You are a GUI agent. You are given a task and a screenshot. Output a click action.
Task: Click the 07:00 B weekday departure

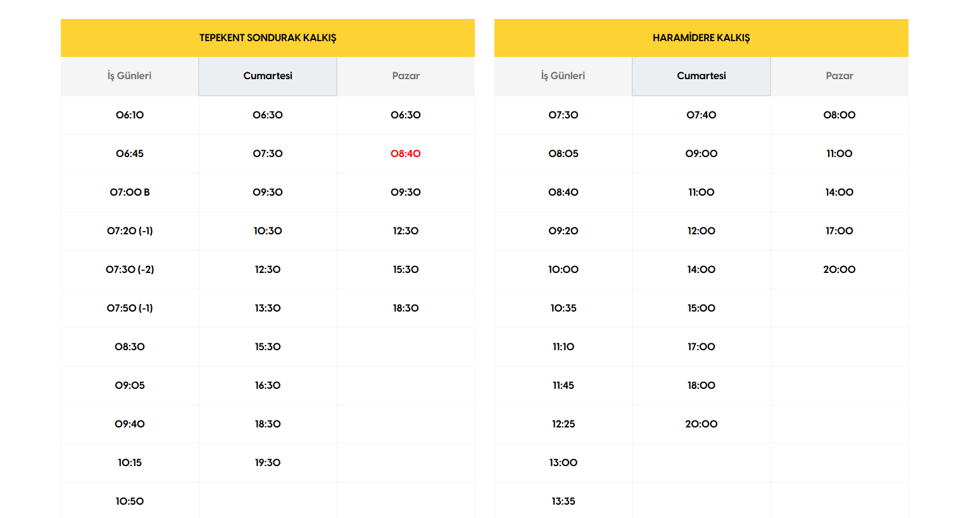click(130, 193)
